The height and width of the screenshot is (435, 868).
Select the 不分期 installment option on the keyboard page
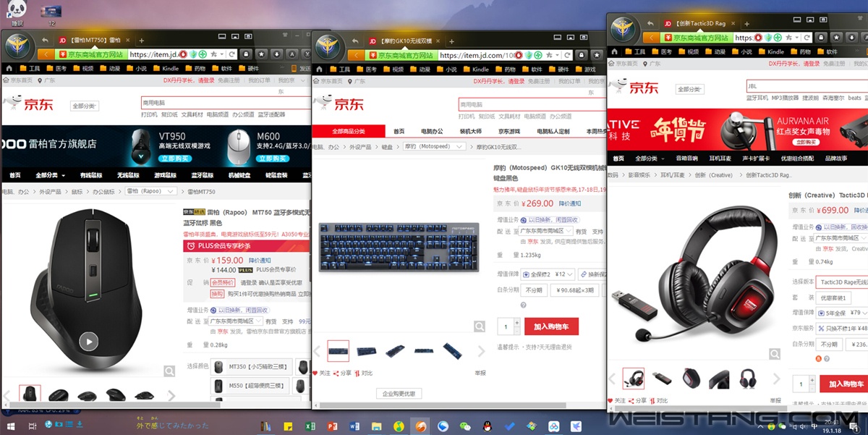(533, 290)
